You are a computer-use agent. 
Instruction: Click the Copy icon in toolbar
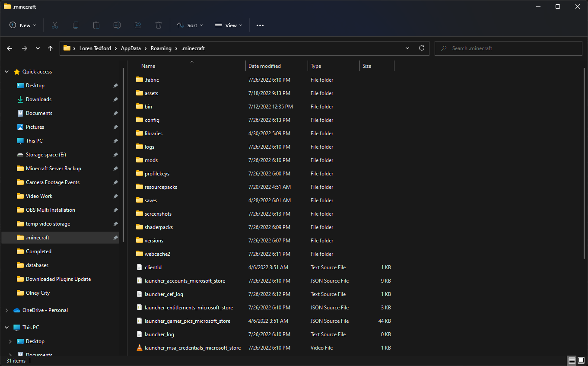[76, 25]
